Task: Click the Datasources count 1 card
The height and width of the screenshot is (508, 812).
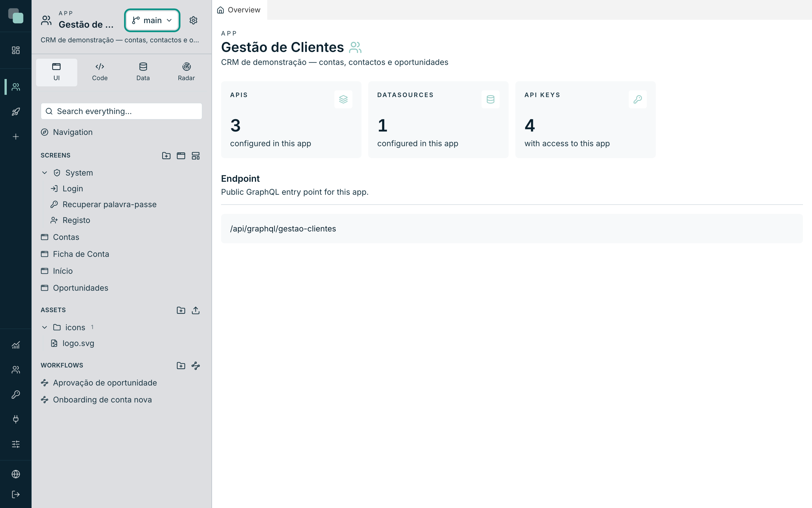Action: click(438, 120)
